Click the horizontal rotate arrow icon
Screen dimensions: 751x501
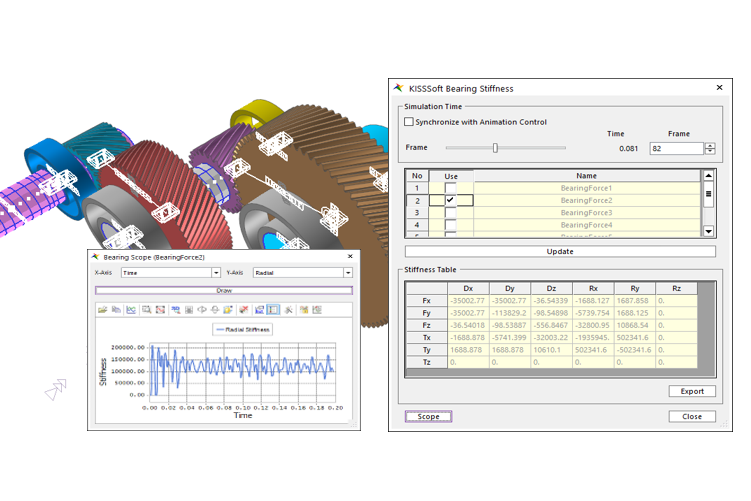(x=202, y=310)
